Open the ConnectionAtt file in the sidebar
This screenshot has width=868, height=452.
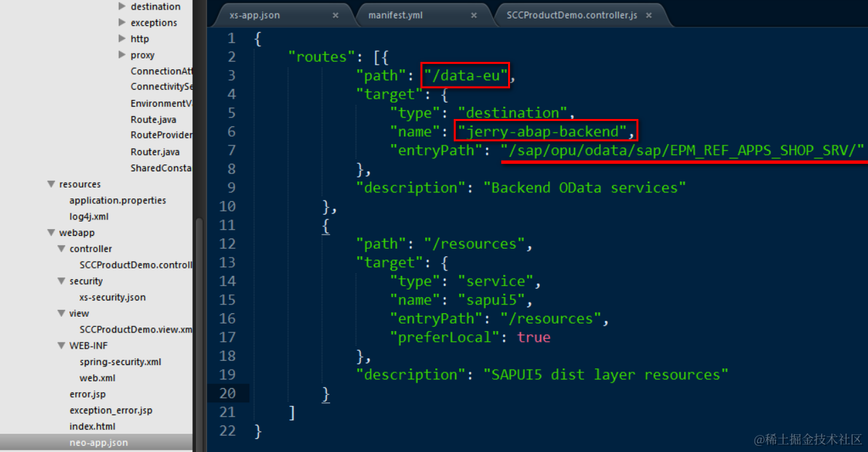click(162, 71)
